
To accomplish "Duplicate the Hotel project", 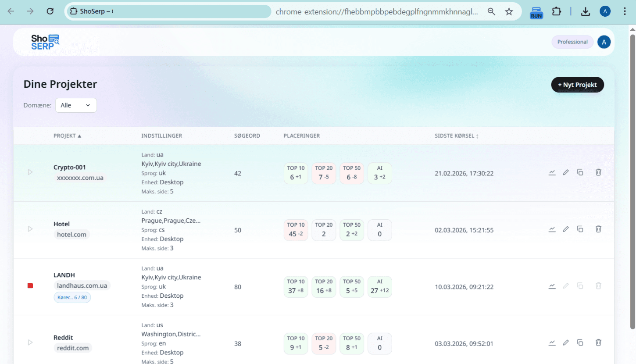I will [x=580, y=229].
